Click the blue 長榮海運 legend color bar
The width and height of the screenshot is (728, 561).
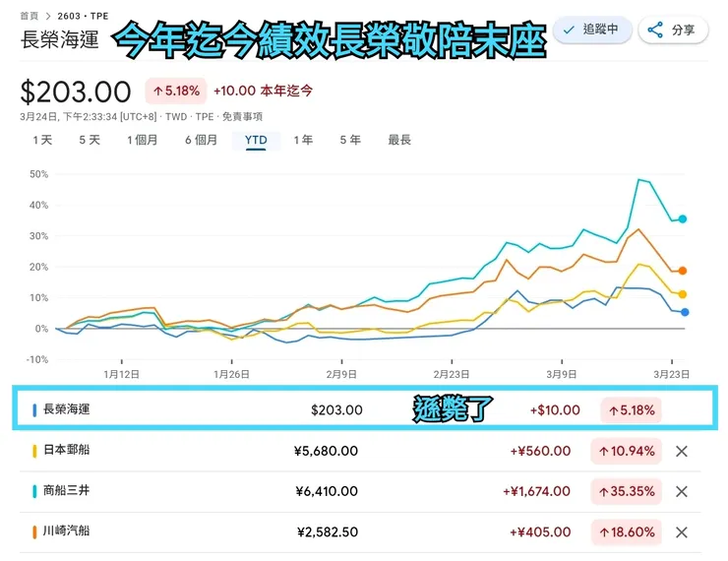34,410
